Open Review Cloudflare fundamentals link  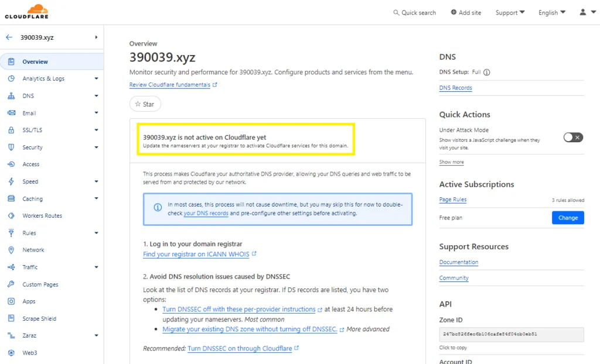[173, 85]
